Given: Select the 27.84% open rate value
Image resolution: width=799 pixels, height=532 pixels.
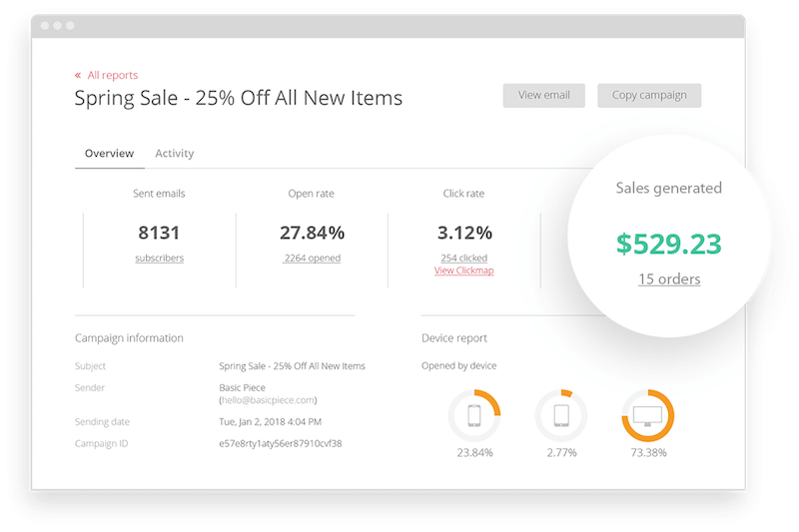Looking at the screenshot, I should point(312,233).
